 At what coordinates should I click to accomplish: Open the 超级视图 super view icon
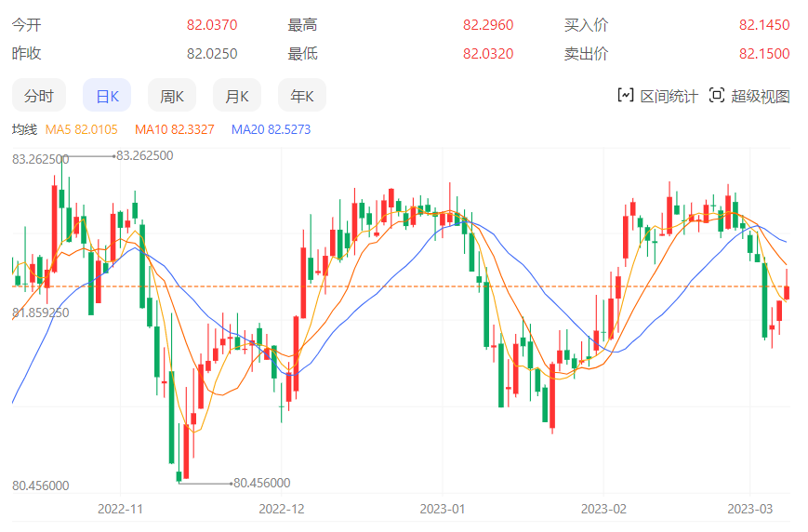pyautogui.click(x=716, y=95)
